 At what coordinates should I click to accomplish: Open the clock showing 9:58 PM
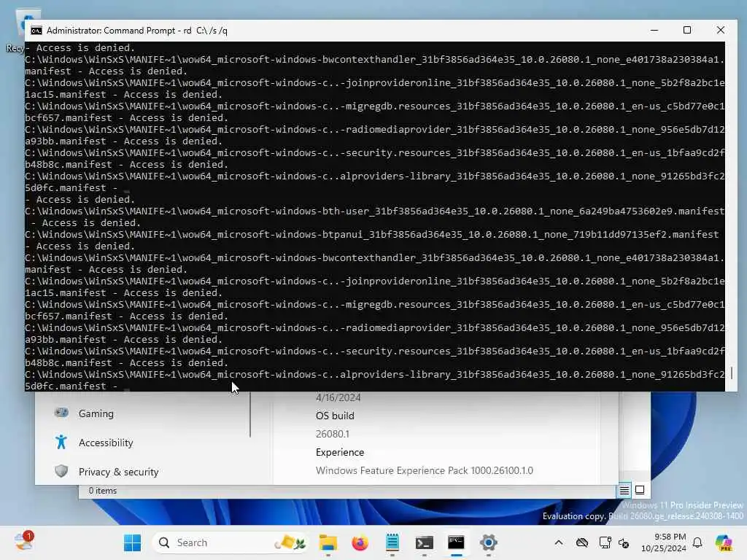pyautogui.click(x=663, y=542)
